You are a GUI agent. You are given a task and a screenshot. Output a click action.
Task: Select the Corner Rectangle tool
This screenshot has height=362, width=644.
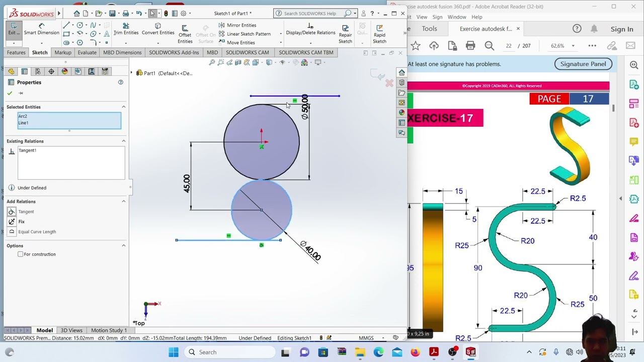click(66, 34)
